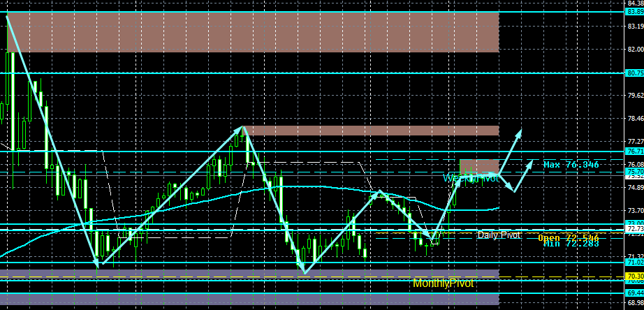Select the 83.89 price level tag

tap(634, 12)
